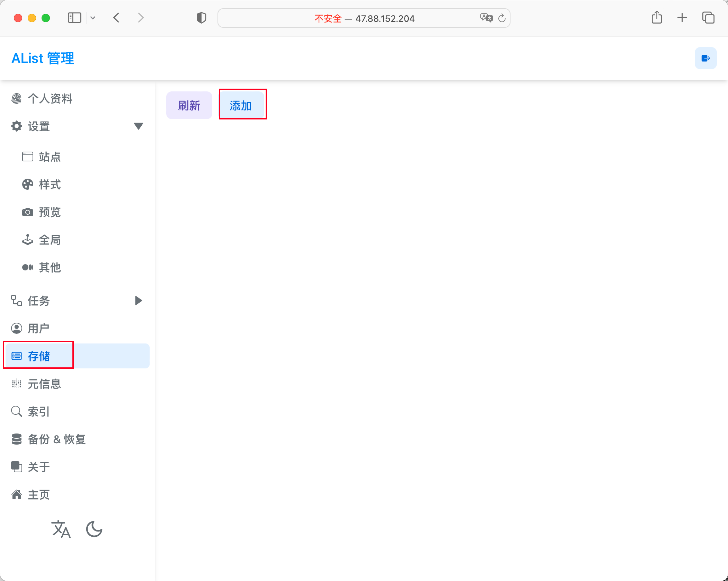Toggle Safari sidebar visibility
The width and height of the screenshot is (728, 581).
(x=74, y=18)
